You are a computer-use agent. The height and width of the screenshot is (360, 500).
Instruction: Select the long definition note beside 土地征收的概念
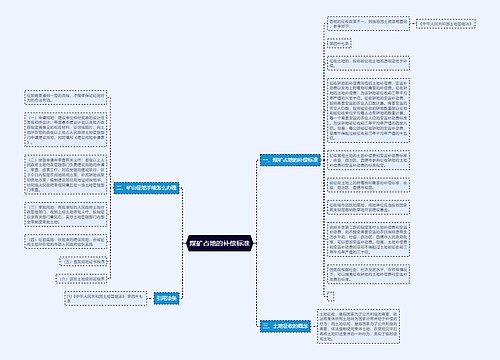point(358,326)
